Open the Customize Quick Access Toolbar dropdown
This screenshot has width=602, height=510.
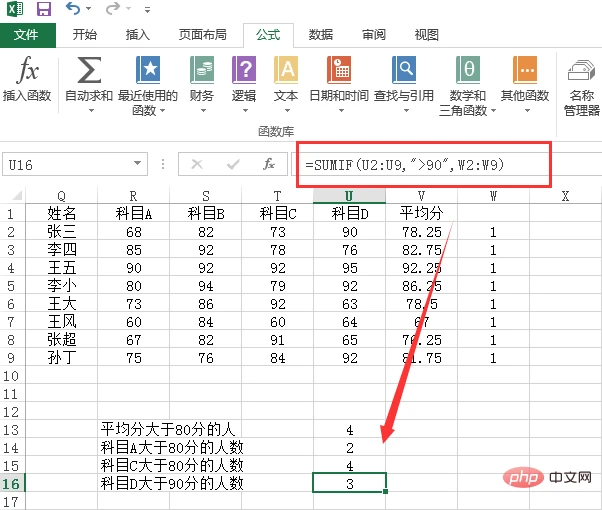click(x=147, y=9)
